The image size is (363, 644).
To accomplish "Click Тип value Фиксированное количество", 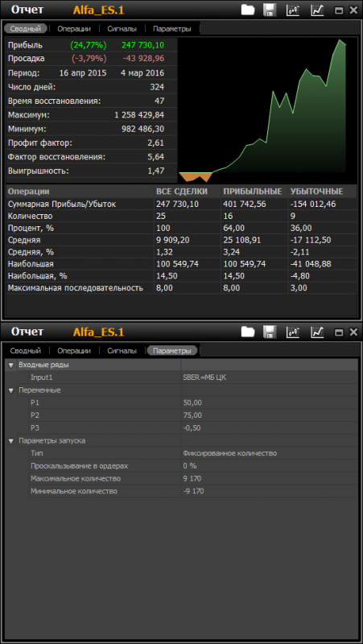I will click(230, 453).
